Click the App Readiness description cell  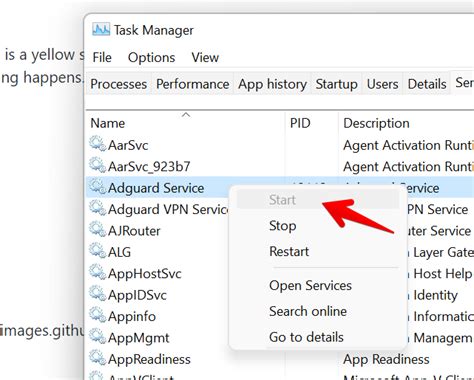pos(386,359)
